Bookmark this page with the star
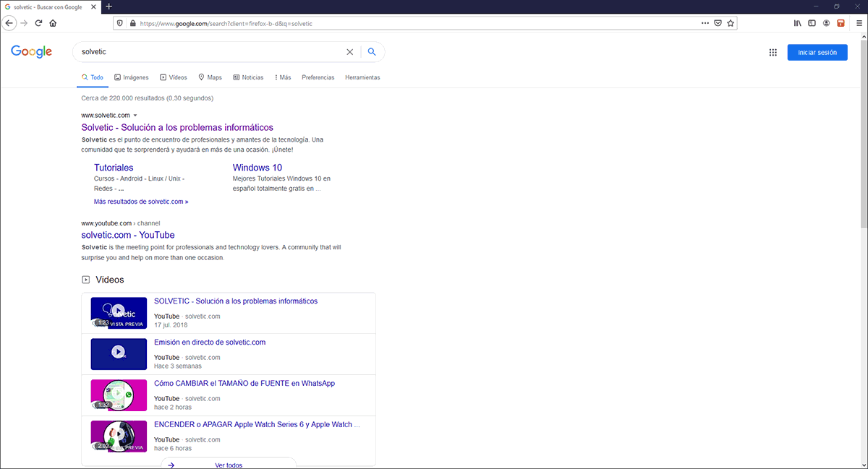 click(x=731, y=23)
